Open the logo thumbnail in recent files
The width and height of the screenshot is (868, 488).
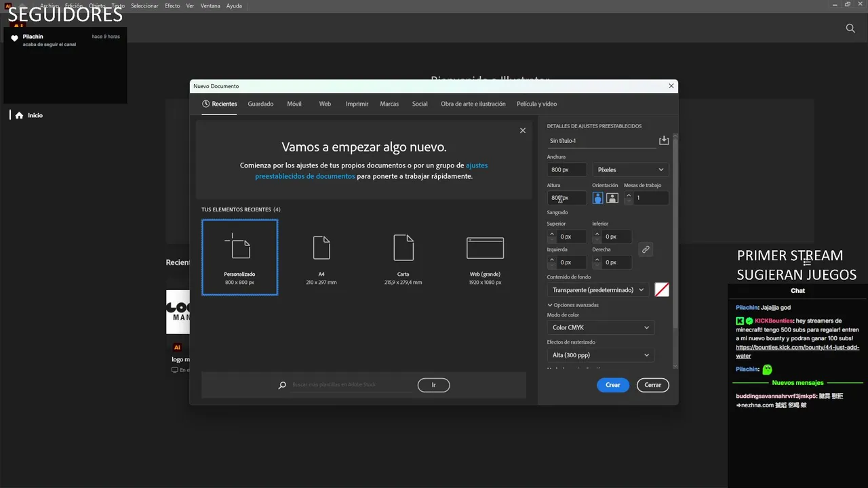[x=178, y=312]
